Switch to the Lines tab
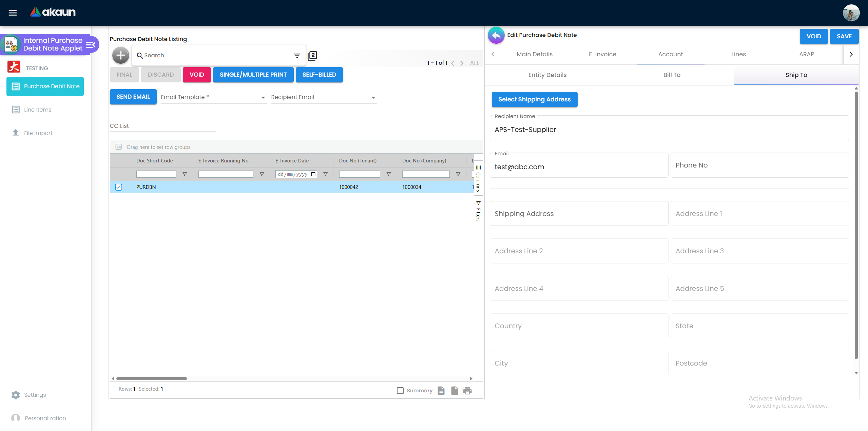This screenshot has width=868, height=431. [x=738, y=54]
